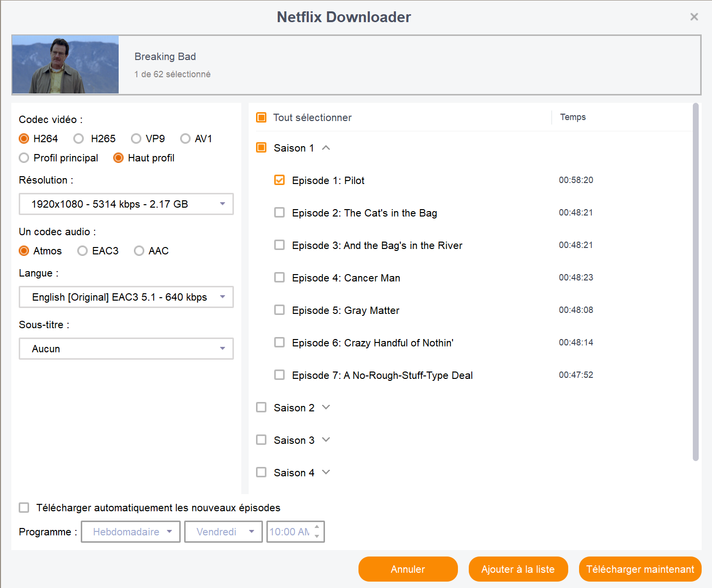Select the Atmos audio codec
This screenshot has width=712, height=588.
click(24, 251)
